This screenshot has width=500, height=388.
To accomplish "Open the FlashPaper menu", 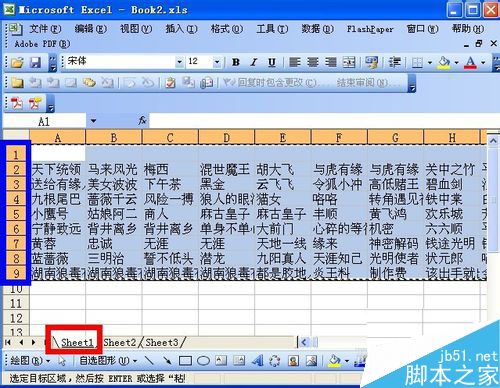I will (370, 29).
